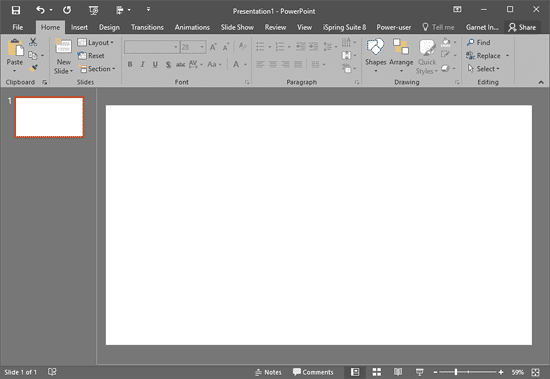Click the Find button
Image resolution: width=550 pixels, height=379 pixels.
pos(478,42)
